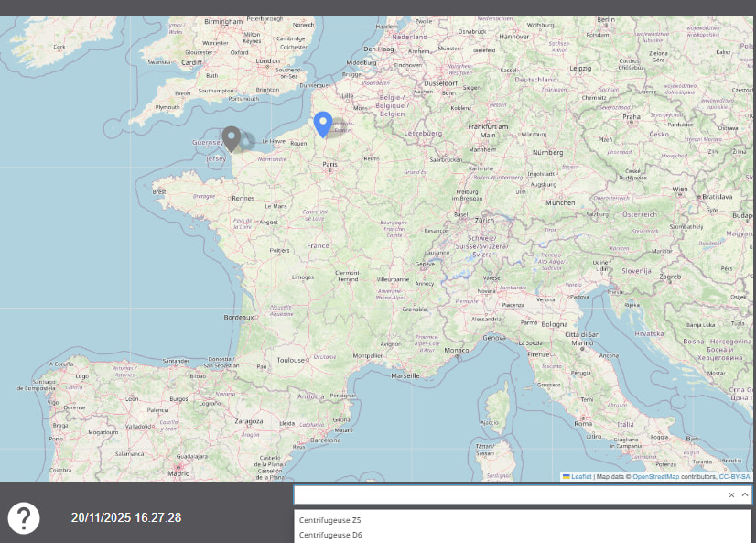Click the Zürich label on the map
This screenshot has height=543, width=756.
click(x=484, y=221)
